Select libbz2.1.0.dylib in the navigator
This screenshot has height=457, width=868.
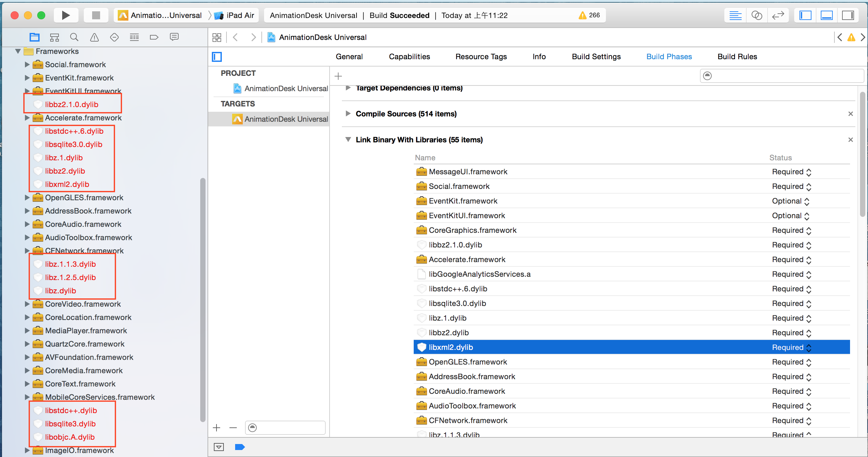(72, 104)
